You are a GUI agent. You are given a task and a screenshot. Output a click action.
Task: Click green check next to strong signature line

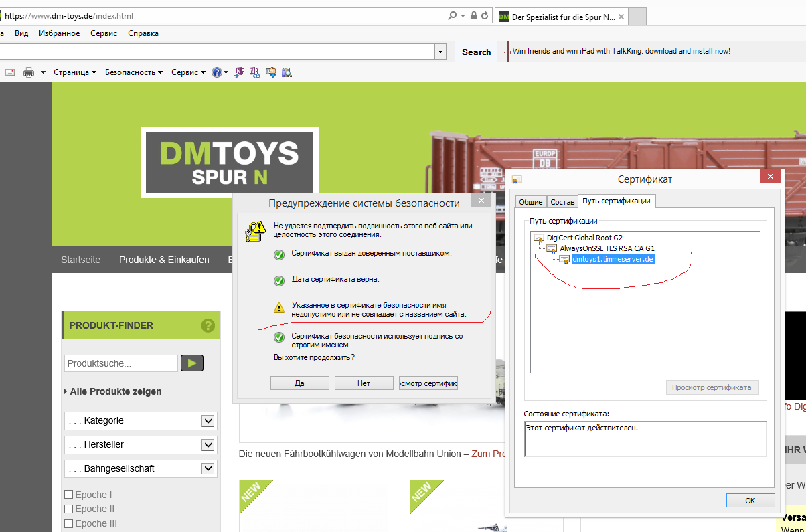point(279,338)
